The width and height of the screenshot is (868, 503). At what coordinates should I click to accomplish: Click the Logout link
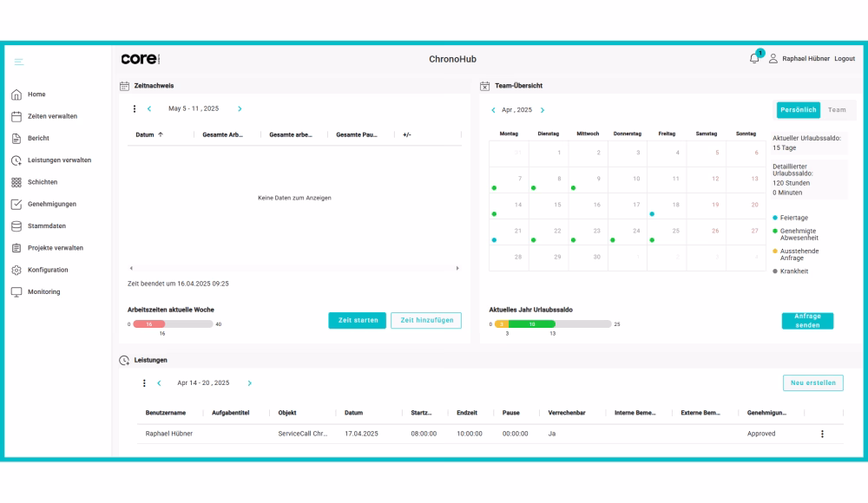[x=845, y=59]
